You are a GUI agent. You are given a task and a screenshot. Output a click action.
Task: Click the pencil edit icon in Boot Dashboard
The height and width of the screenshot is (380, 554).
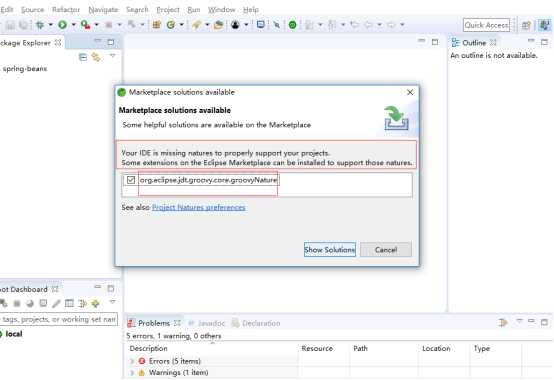point(56,303)
